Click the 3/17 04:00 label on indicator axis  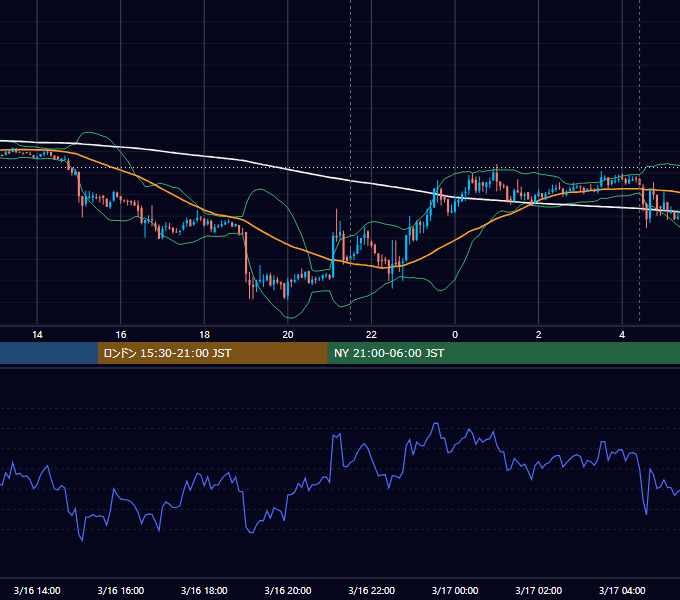tap(622, 590)
